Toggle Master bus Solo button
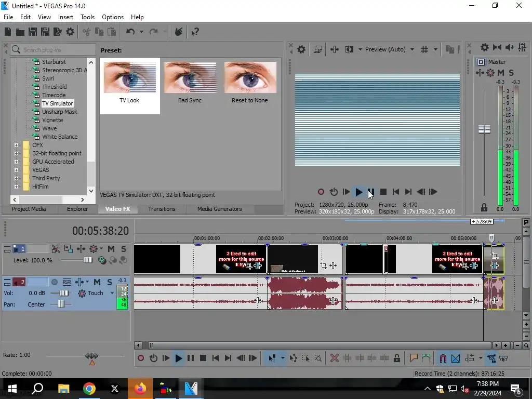532x399 pixels. click(511, 73)
